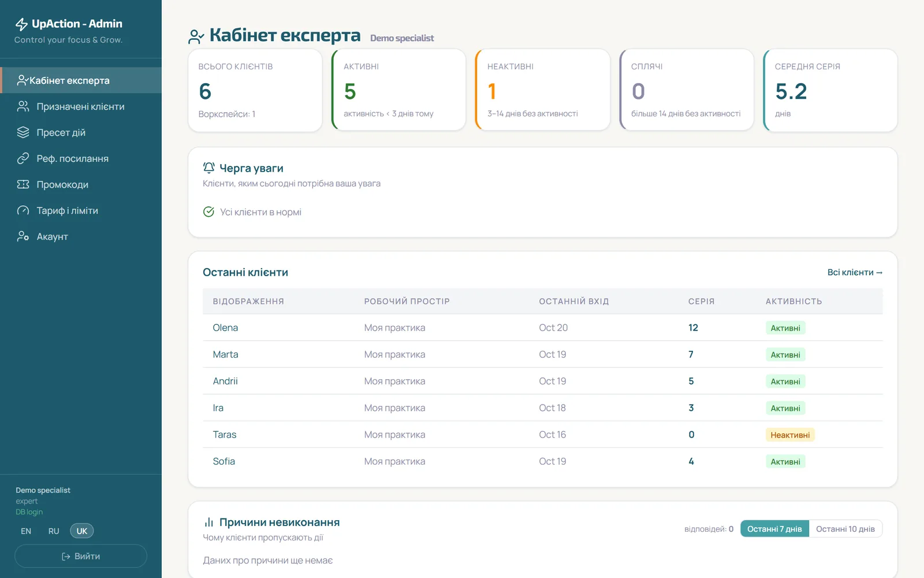Screen dimensions: 924x578
Task: Open the Пресет дій section
Action: click(x=81, y=132)
